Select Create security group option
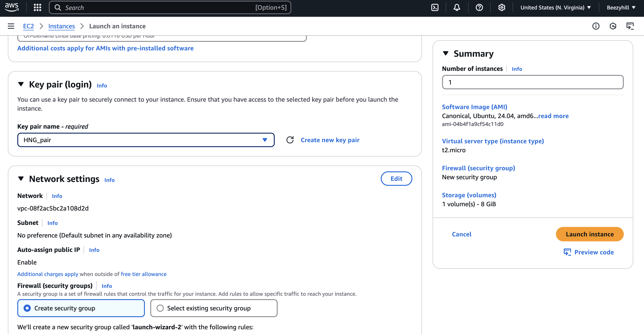Screen dimensions: 644x334 coord(81,308)
